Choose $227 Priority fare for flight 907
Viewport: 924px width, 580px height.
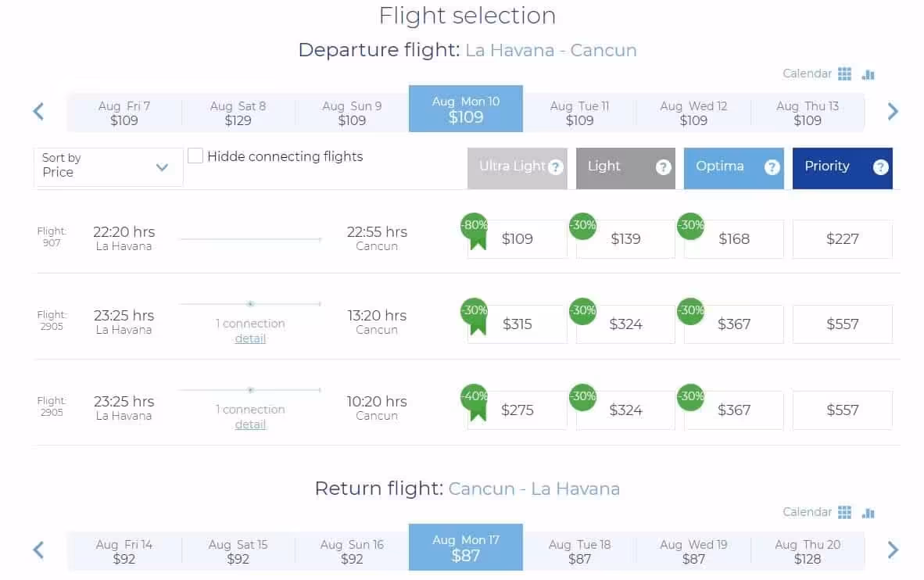point(842,238)
